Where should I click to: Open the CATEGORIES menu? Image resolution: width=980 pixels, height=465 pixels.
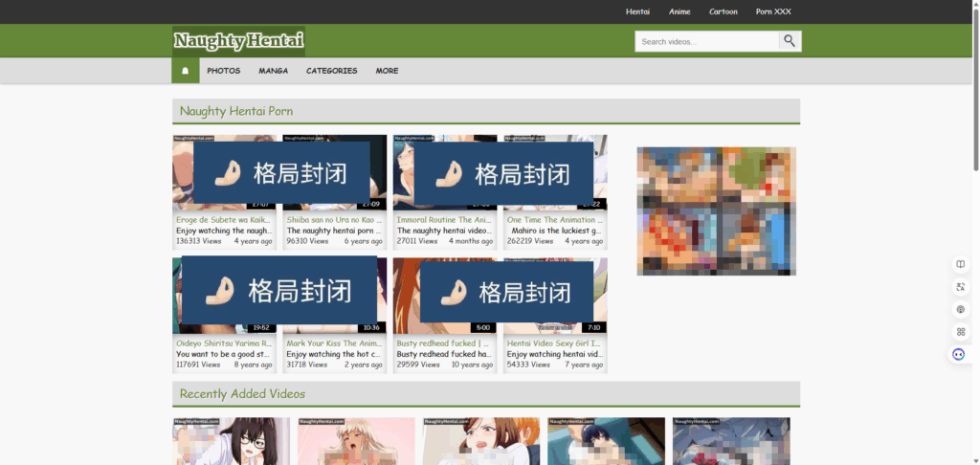[x=332, y=71]
